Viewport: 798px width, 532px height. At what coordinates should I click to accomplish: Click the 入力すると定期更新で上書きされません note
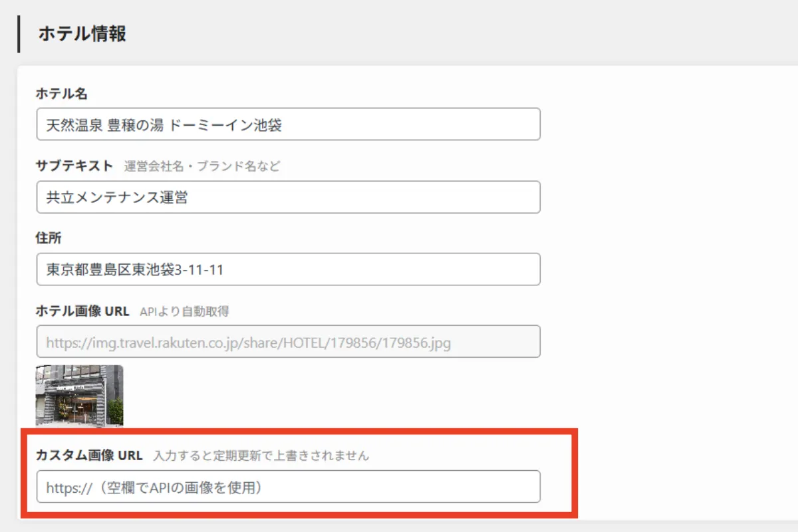pyautogui.click(x=261, y=456)
